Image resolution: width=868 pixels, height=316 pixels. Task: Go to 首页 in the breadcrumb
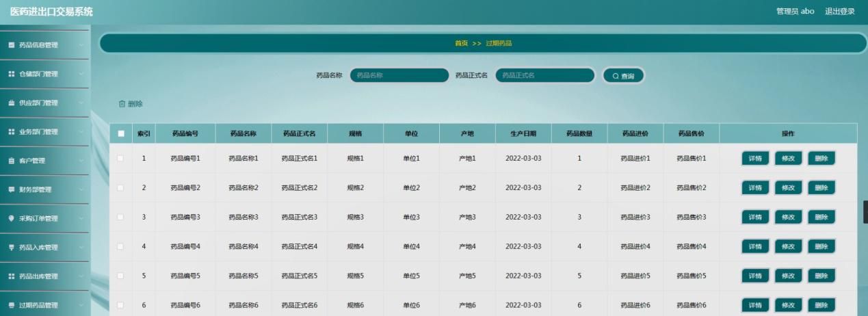462,43
